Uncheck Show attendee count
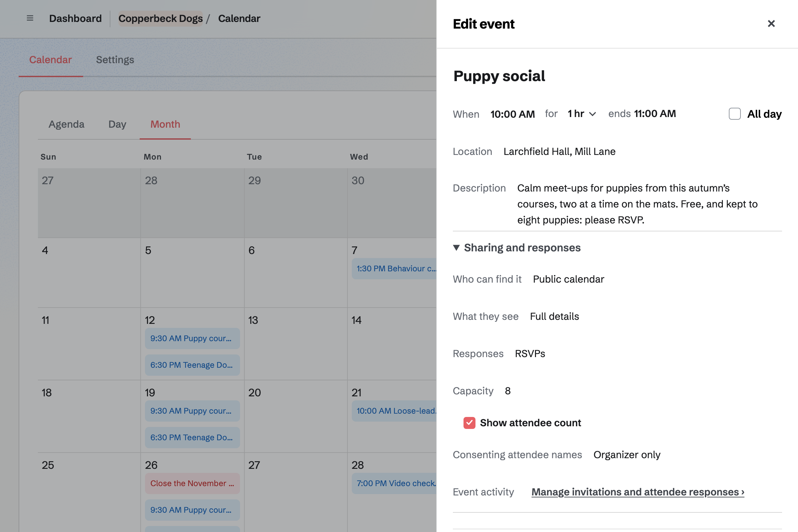The width and height of the screenshot is (798, 532). tap(469, 423)
